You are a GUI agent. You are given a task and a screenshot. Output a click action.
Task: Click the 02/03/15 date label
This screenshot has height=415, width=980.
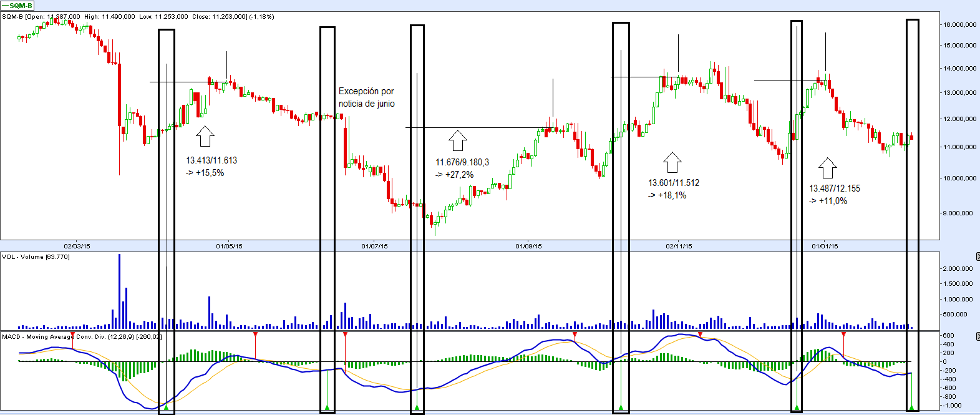click(77, 247)
